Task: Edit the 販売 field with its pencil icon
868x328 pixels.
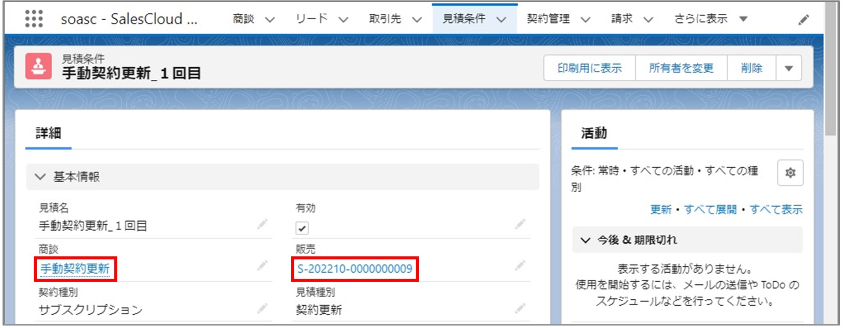Action: (x=520, y=266)
